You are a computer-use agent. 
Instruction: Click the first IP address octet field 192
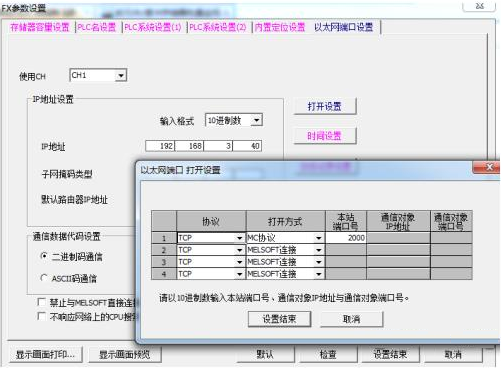(x=160, y=146)
